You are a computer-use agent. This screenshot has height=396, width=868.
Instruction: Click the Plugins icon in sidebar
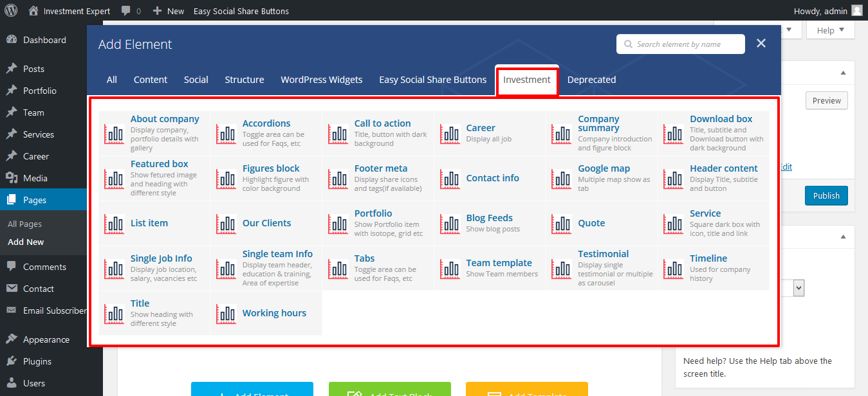click(12, 361)
